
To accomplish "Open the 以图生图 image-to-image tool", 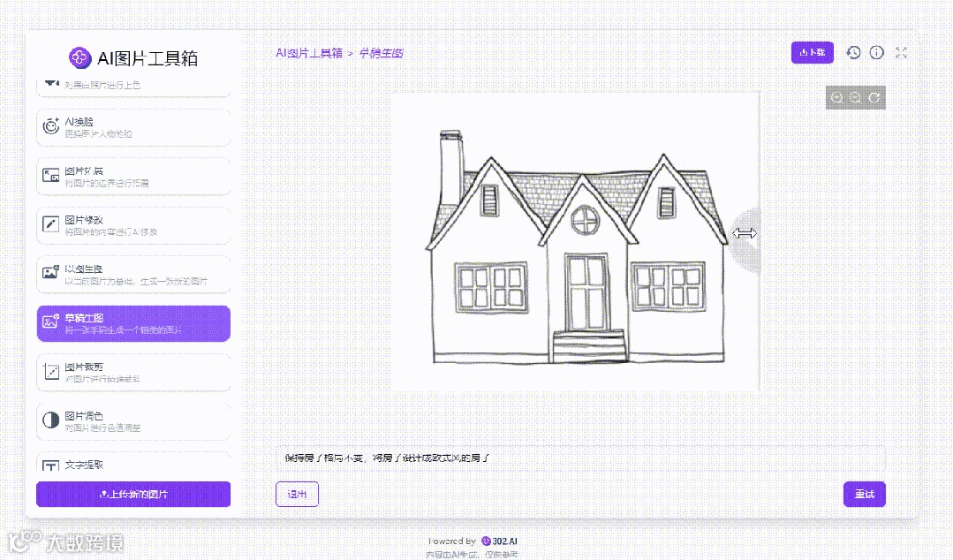I will click(x=133, y=275).
